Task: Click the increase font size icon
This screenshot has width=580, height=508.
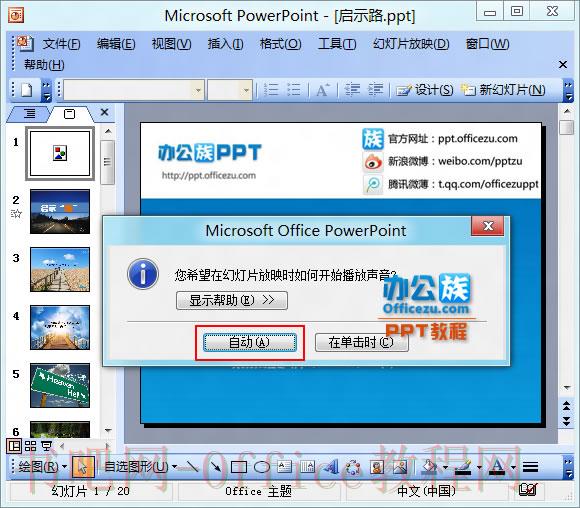Action: pos(323,90)
